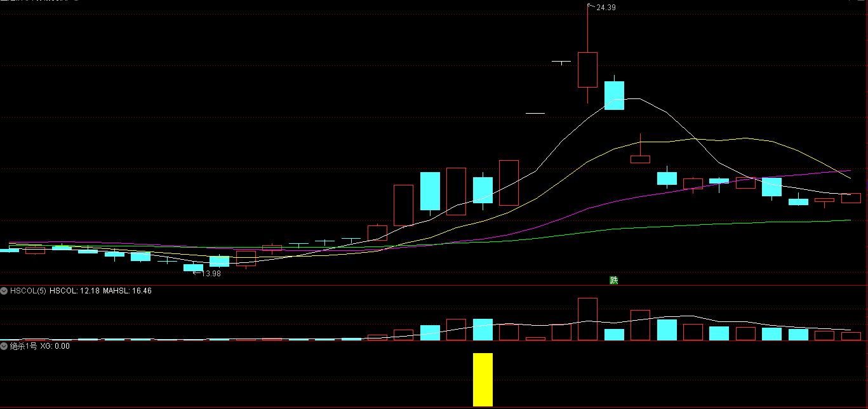Select the red candle peaking at 24.39
868x409 pixels.
tap(587, 70)
